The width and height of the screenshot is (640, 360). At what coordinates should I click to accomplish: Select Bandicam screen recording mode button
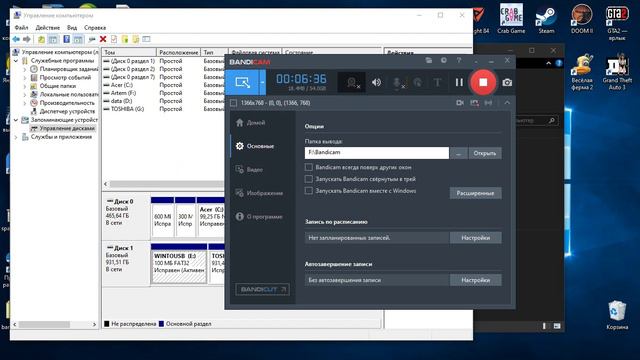point(242,82)
